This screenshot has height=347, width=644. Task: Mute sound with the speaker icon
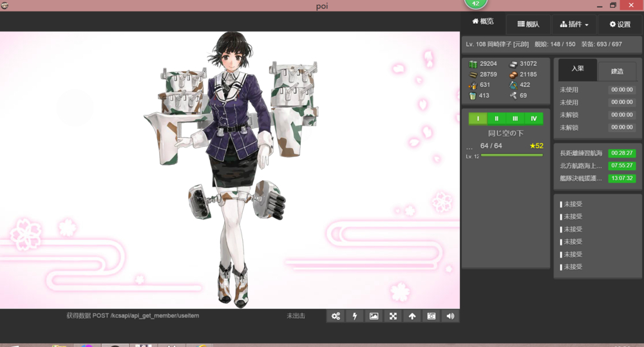point(450,316)
